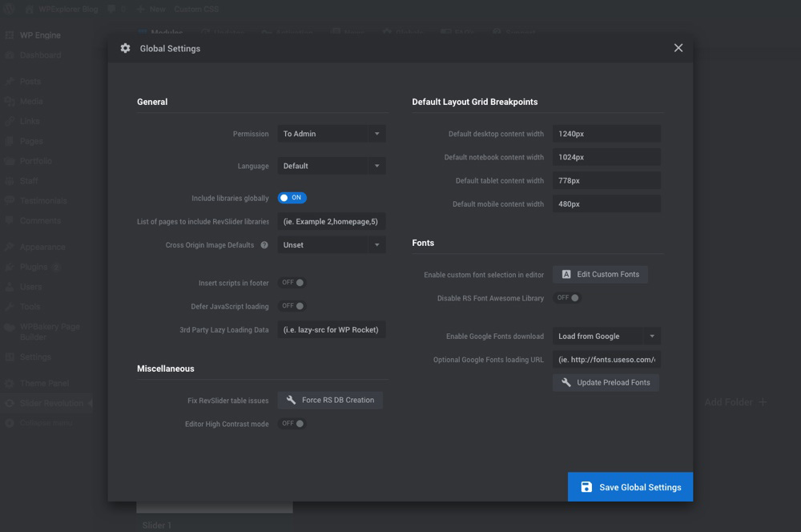Screen dimensions: 801x532
Task: Open Enable Google Fonts download dropdown
Action: click(x=606, y=337)
